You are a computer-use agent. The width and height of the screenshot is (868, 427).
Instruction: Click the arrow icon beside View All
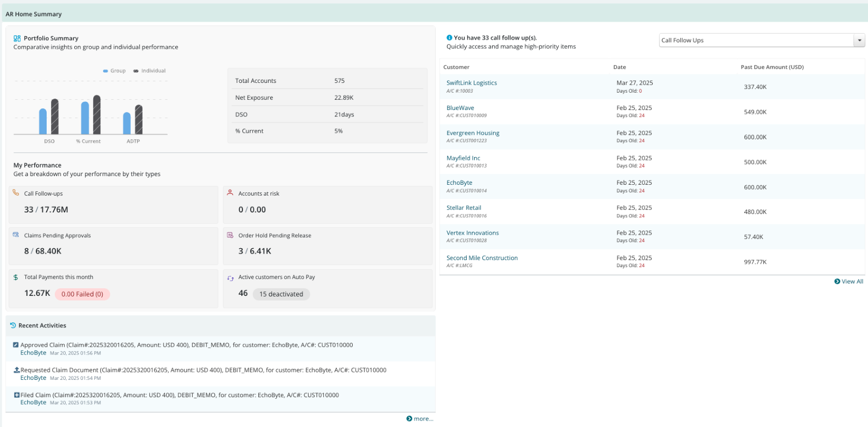click(x=837, y=281)
